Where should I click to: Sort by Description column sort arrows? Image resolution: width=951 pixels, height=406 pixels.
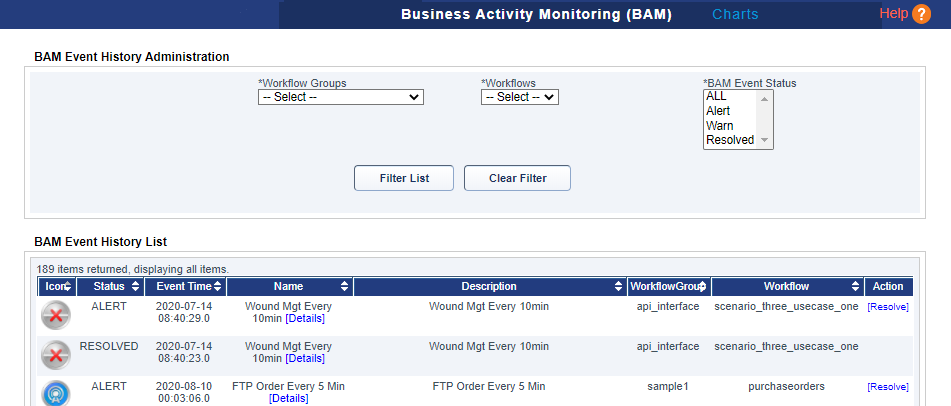[x=618, y=287]
